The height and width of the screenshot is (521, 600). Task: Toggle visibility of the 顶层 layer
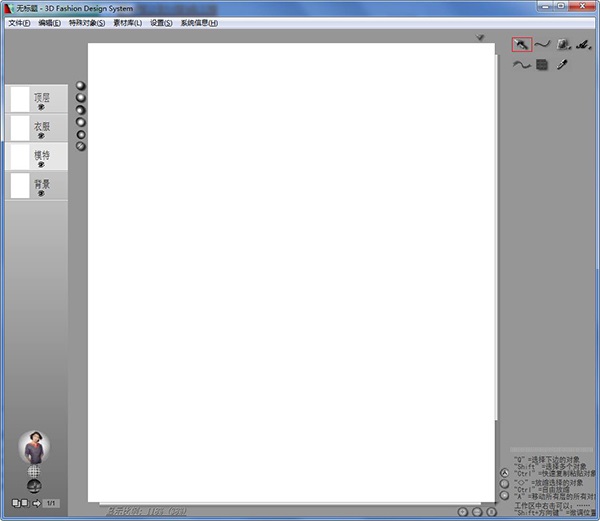click(41, 106)
